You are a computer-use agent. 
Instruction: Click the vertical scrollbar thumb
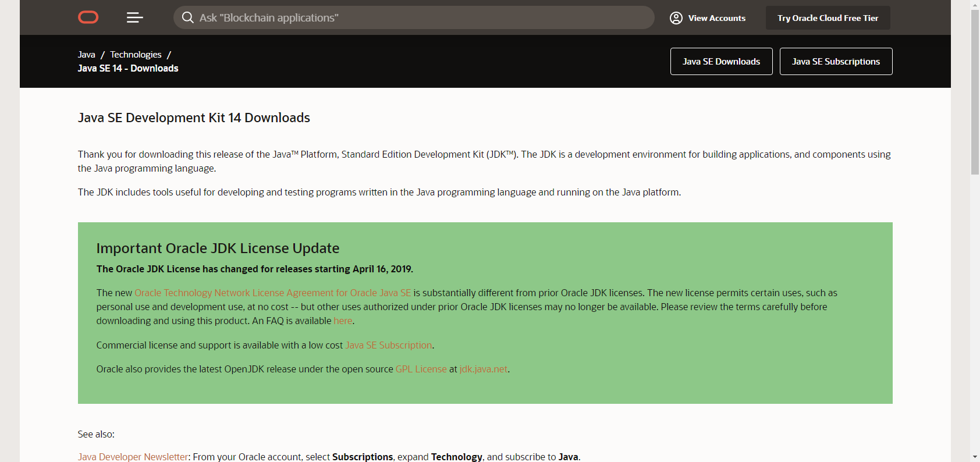click(x=975, y=92)
